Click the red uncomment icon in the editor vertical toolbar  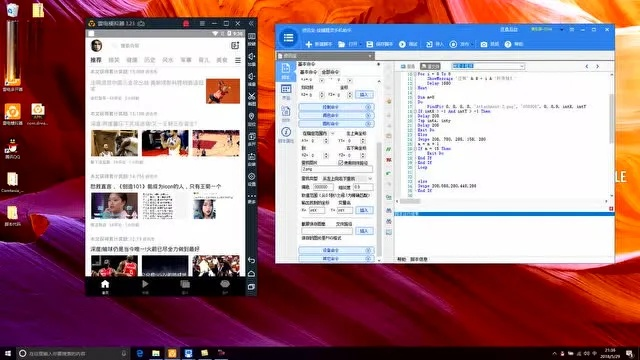pos(389,160)
